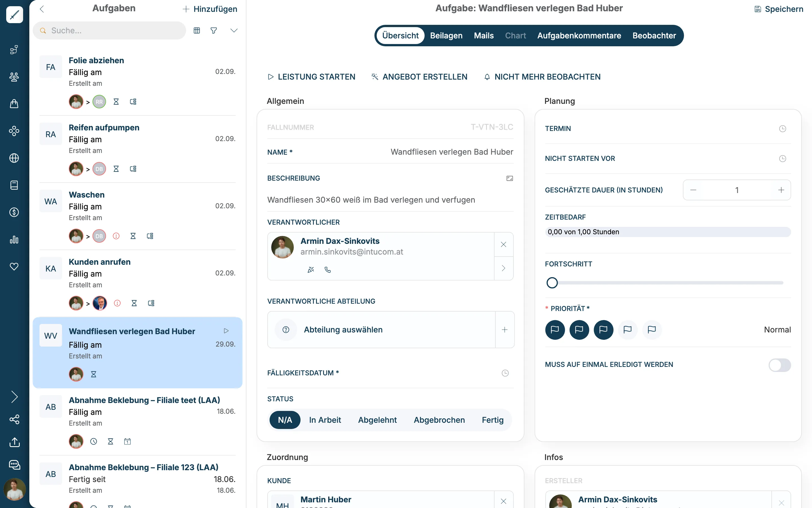
Task: Save the task with Speichern
Action: pos(779,9)
